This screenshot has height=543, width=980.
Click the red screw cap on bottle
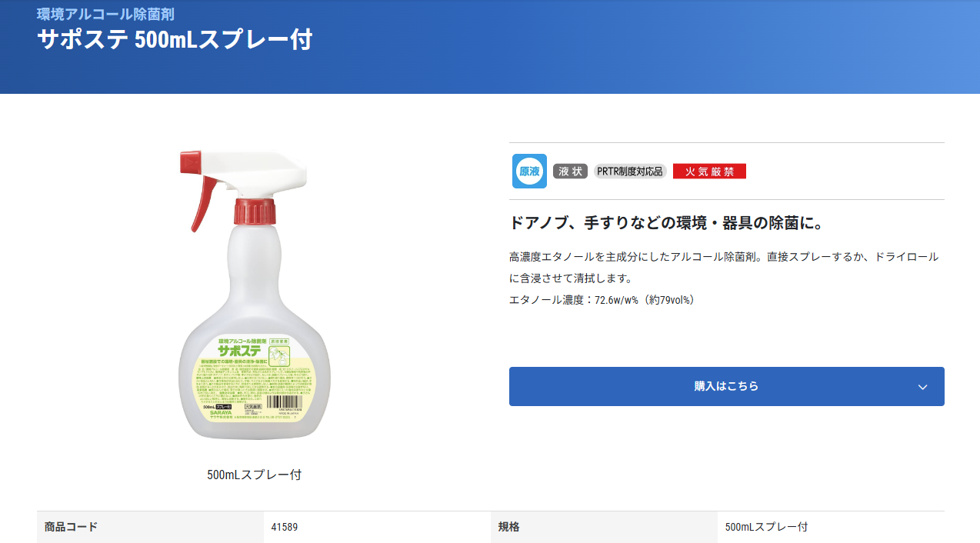pos(254,213)
